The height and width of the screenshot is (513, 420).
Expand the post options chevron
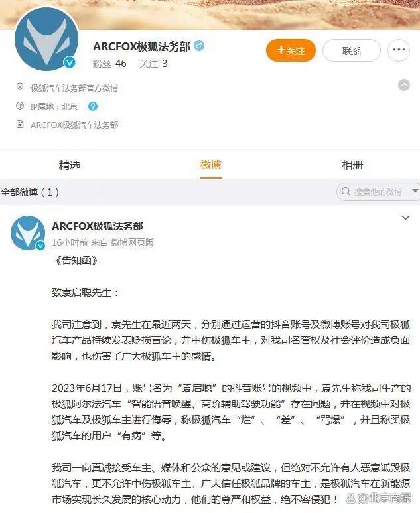[405, 218]
